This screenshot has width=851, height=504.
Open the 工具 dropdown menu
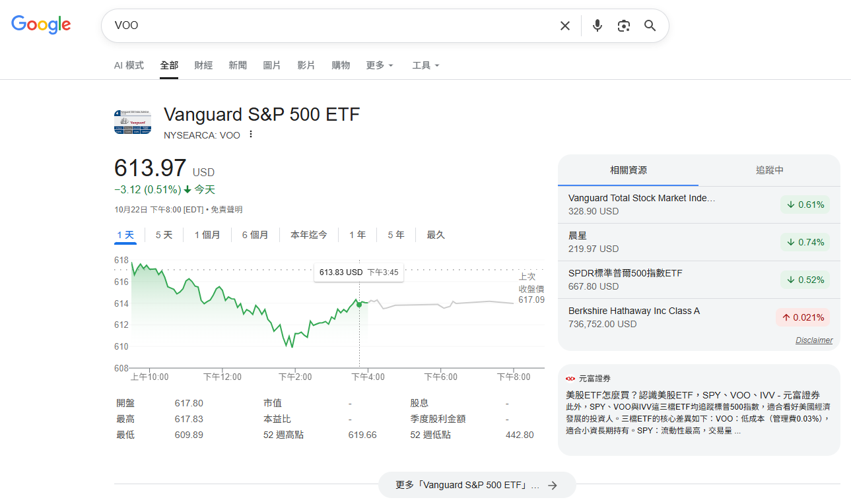(x=425, y=65)
